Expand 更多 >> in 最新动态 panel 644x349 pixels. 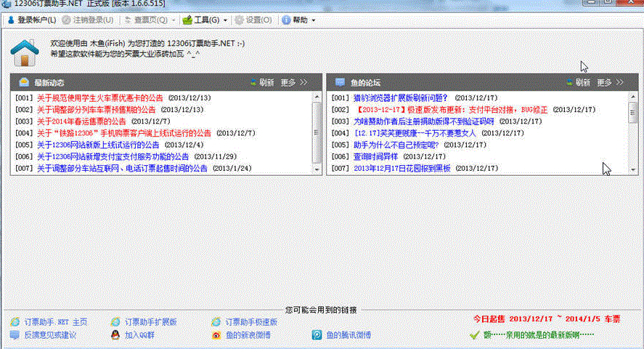(x=295, y=82)
